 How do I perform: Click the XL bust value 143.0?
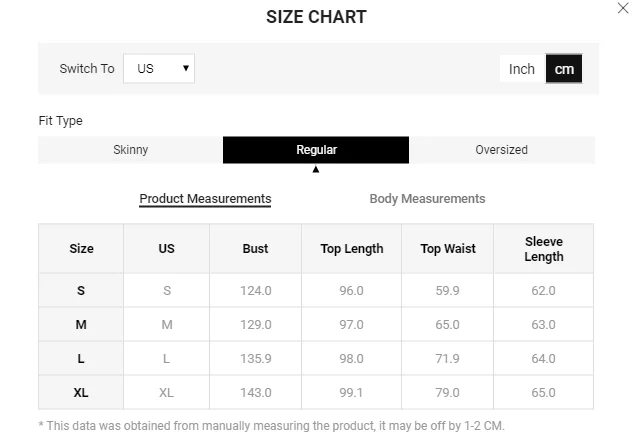pyautogui.click(x=255, y=393)
